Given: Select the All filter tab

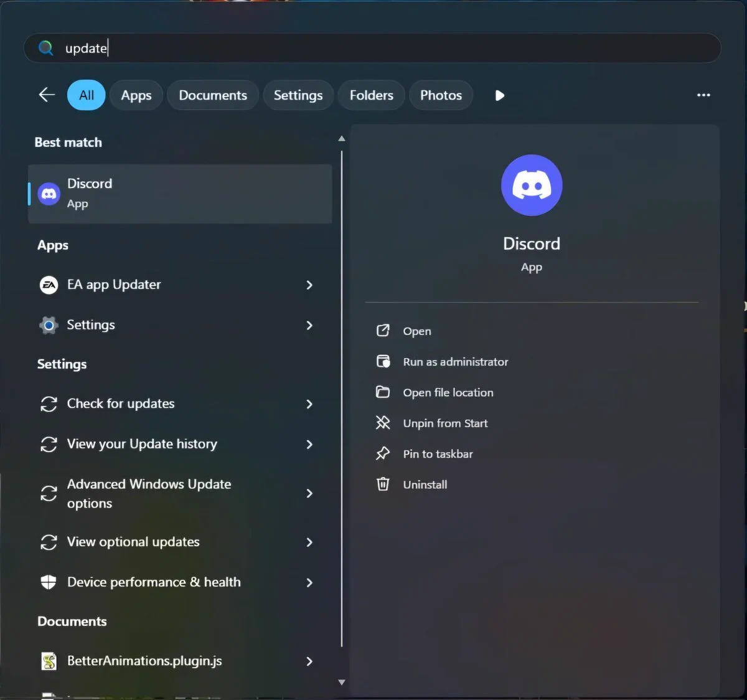Looking at the screenshot, I should click(x=87, y=95).
